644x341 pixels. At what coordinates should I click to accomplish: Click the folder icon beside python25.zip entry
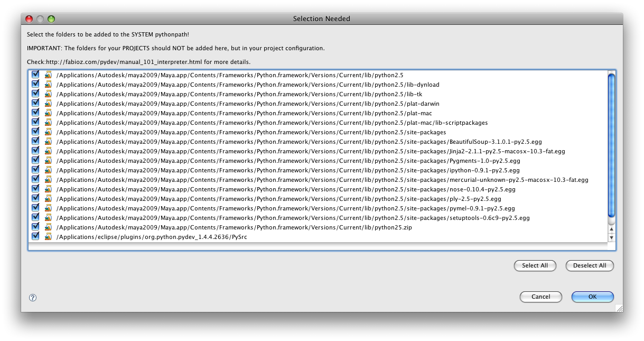48,227
